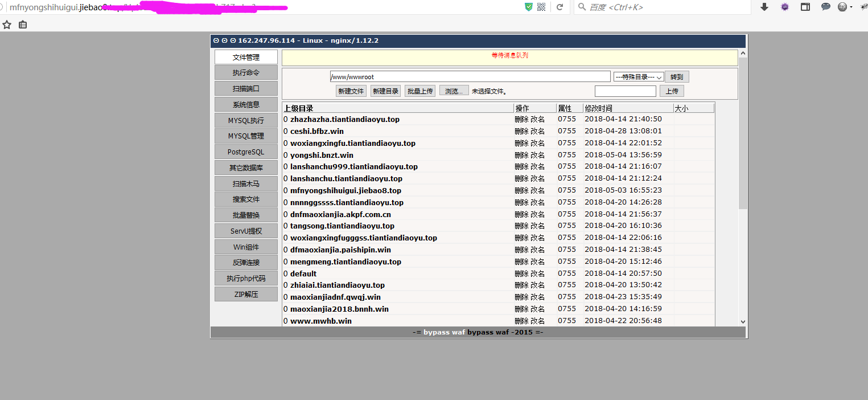Toggle the sidebar panel icon
Image resolution: width=868 pixels, height=400 pixels.
(805, 7)
